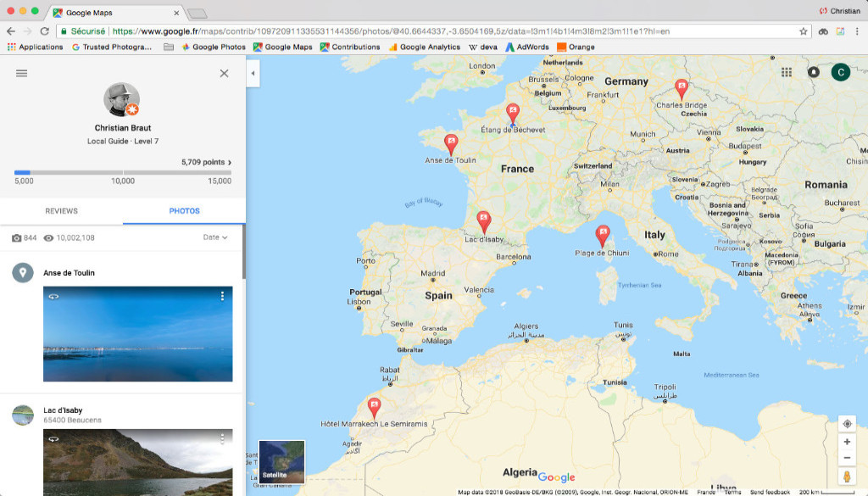Viewport: 868px width, 496px height.
Task: Switch to the Reviews tab
Action: [x=61, y=211]
